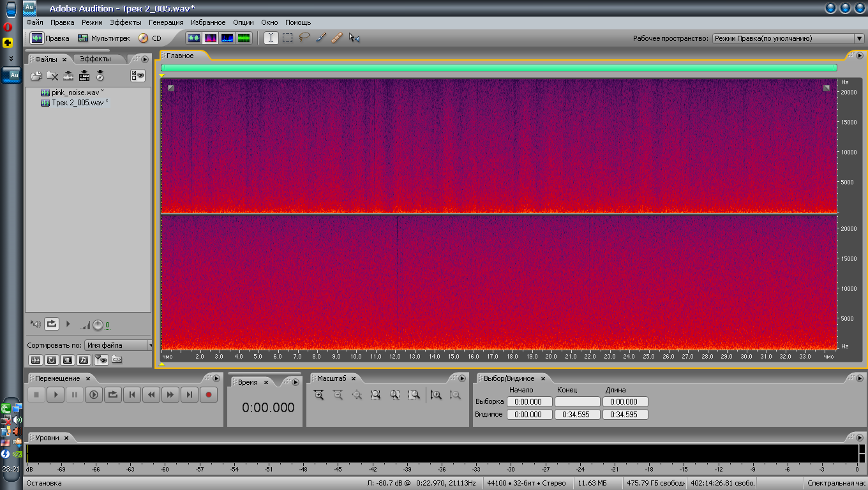Screen dimensions: 868x490
Task: Open the workspace selection dropdown
Action: pyautogui.click(x=788, y=38)
